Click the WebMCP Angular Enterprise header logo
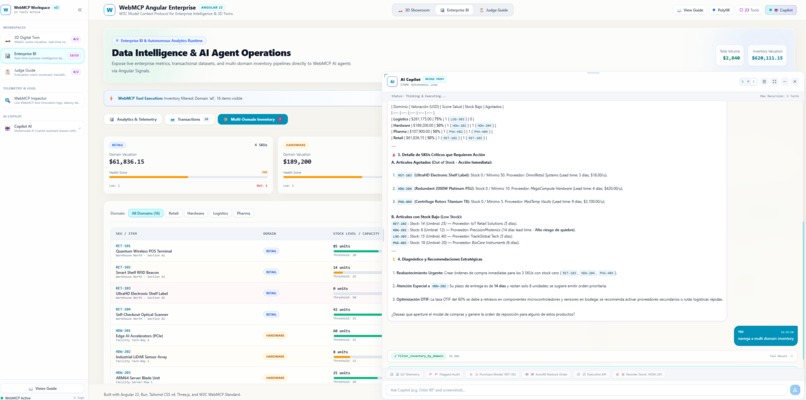Screen dimensions: 806x400 [x=109, y=10]
